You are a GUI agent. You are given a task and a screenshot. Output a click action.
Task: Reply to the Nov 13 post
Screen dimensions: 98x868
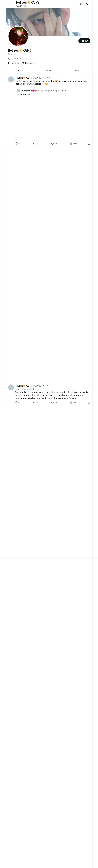click(16, 144)
